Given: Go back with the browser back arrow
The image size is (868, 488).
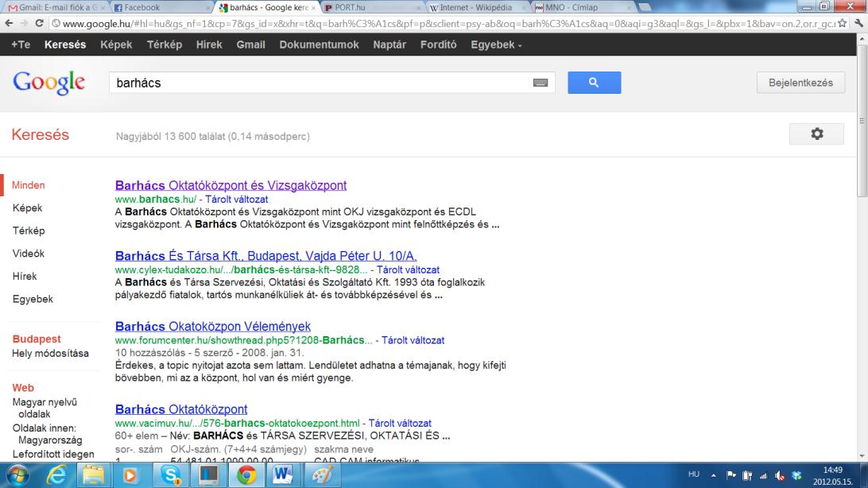Looking at the screenshot, I should click(x=9, y=23).
